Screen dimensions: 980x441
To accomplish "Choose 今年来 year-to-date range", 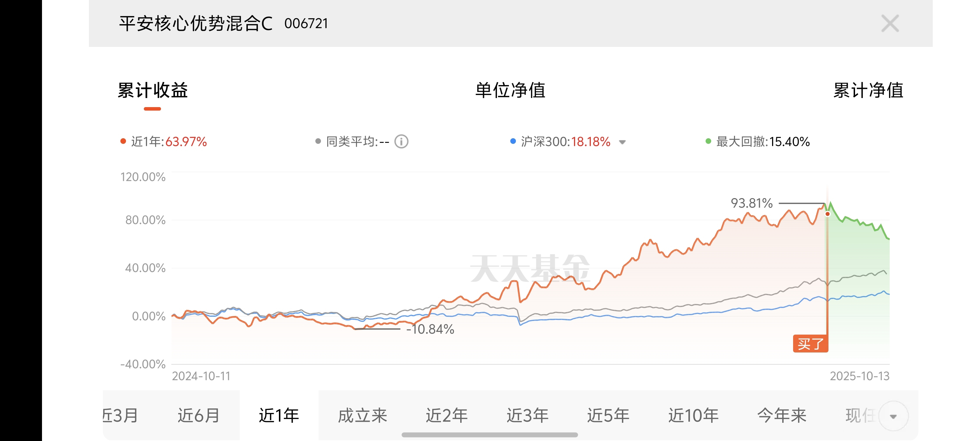I will click(782, 415).
